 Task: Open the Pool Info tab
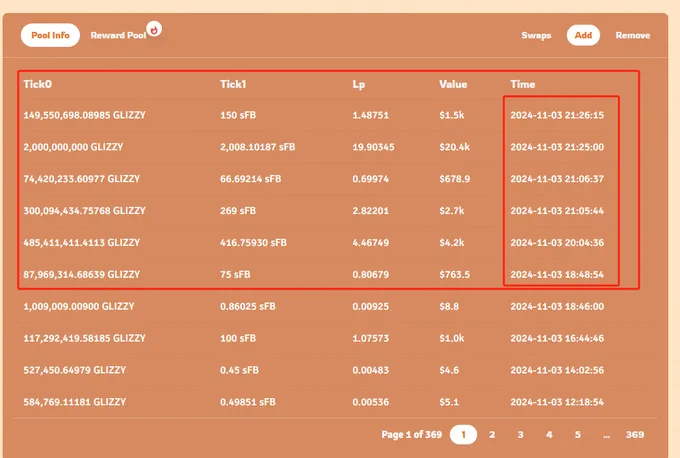pos(50,35)
